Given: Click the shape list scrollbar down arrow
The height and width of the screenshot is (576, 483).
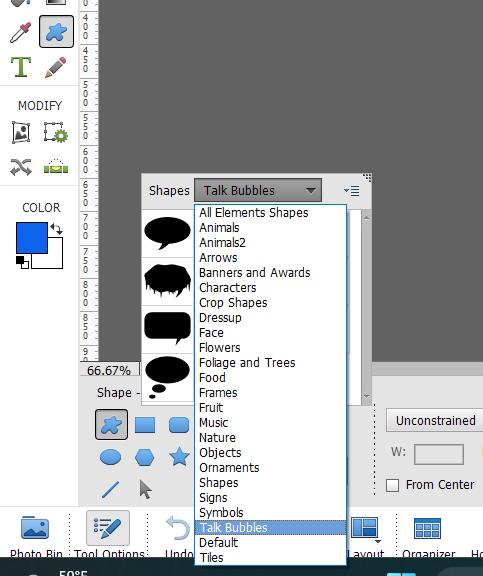Looking at the screenshot, I should pyautogui.click(x=366, y=397).
